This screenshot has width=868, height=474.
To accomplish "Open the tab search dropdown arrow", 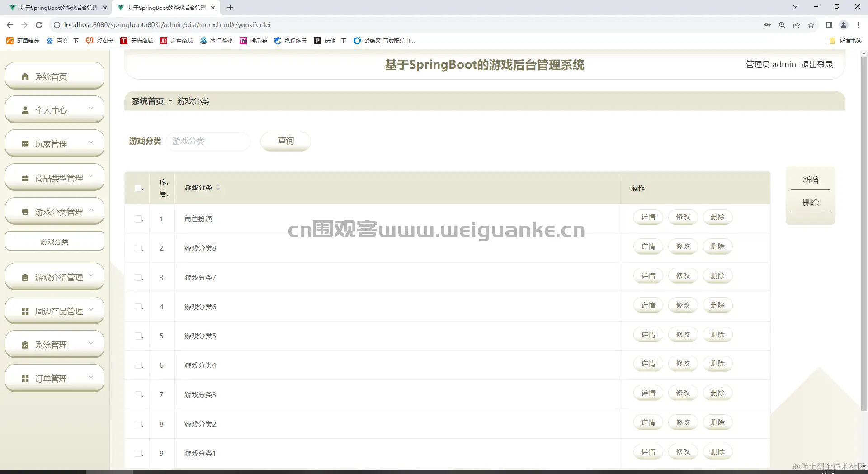I will [x=795, y=7].
